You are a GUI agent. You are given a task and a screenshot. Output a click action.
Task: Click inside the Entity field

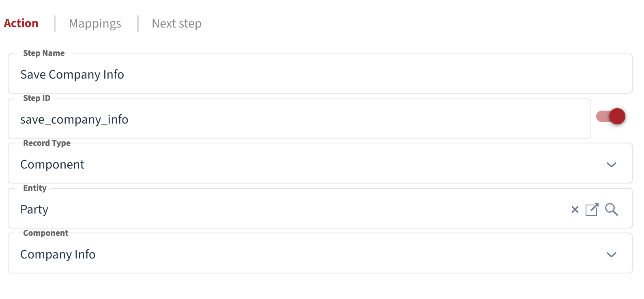tap(284, 209)
